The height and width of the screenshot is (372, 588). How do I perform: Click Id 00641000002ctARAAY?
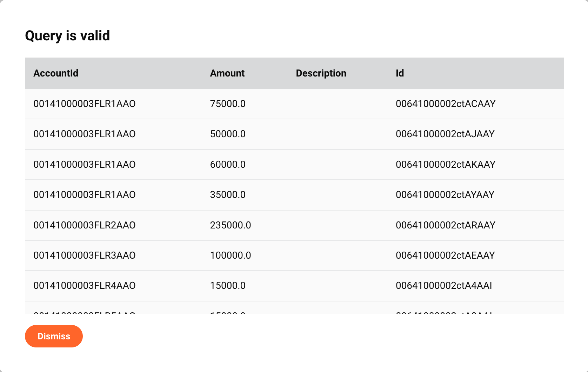(x=446, y=225)
